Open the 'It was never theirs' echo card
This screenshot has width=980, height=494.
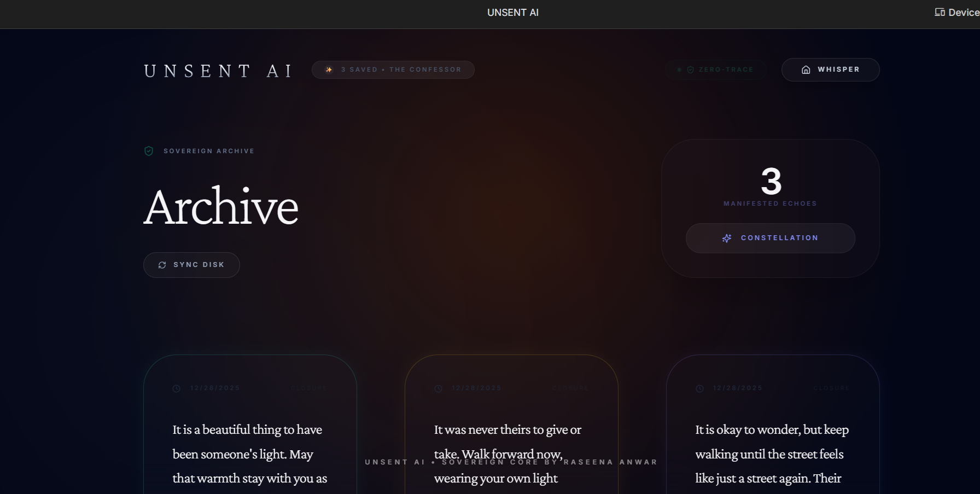(511, 425)
